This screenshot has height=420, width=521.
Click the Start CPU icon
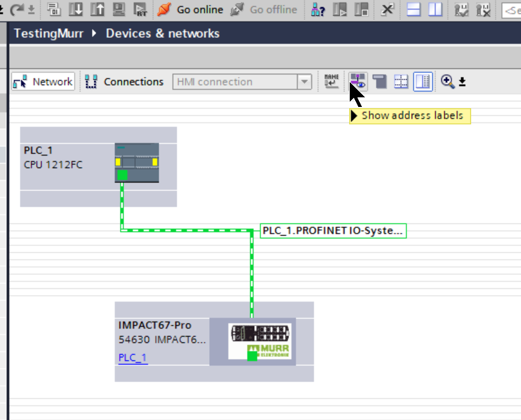(x=340, y=10)
